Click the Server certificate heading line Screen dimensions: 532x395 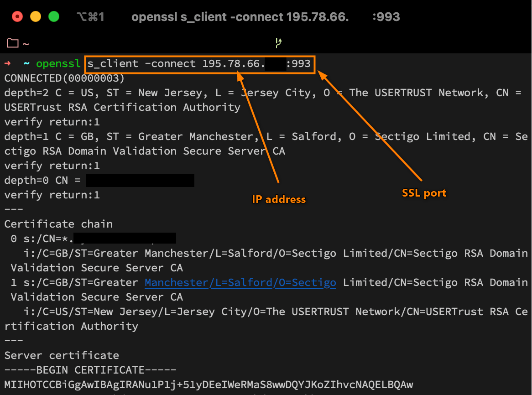click(x=62, y=355)
